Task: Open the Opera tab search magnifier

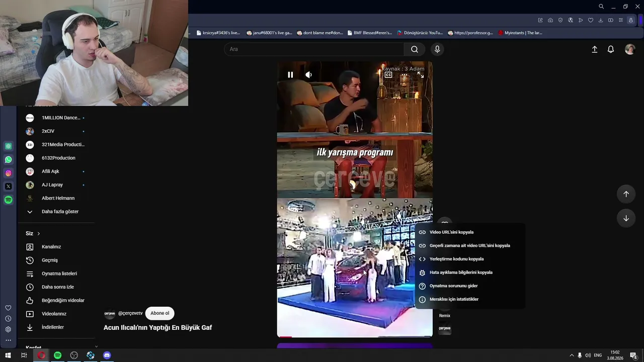Action: click(601, 7)
